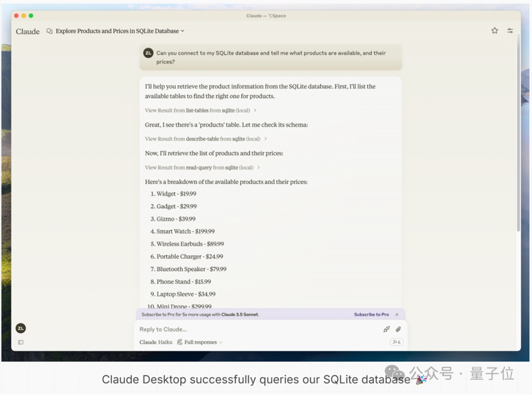Viewport: 532px width, 395px height.
Task: Click the 'Widget - $19.99' list item
Action: coord(173,194)
